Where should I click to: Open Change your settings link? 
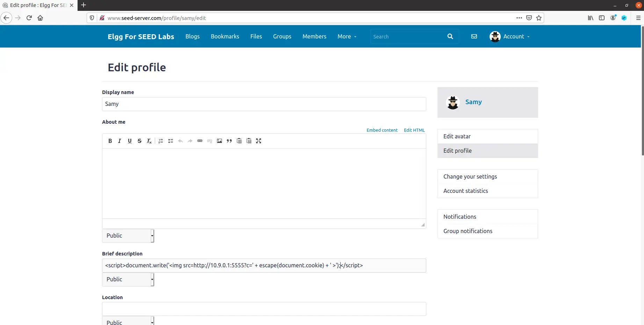[487, 176]
